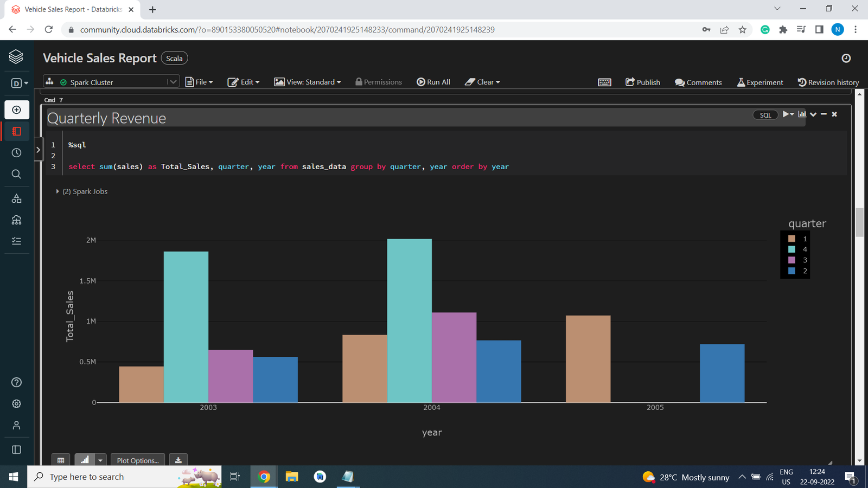Click the Plot Options button
The height and width of the screenshot is (488, 868).
(137, 460)
